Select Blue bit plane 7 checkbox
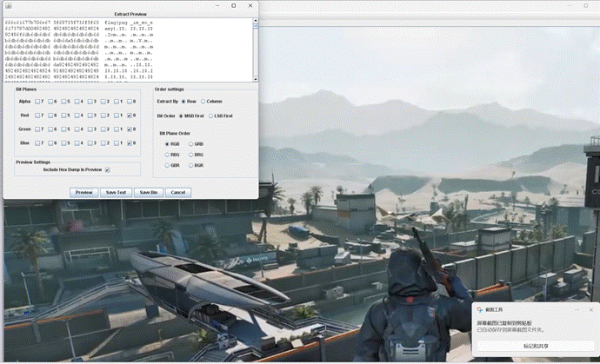Screen dimensions: 600x364 [x=37, y=143]
